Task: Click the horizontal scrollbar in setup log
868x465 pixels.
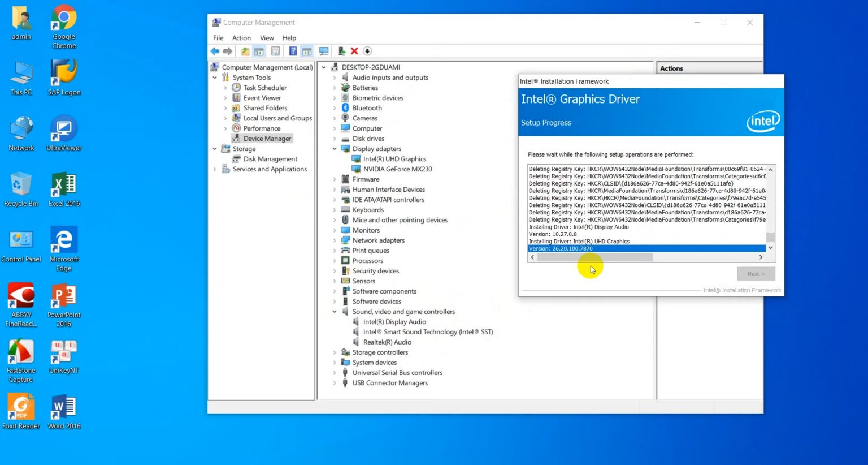Action: point(594,257)
